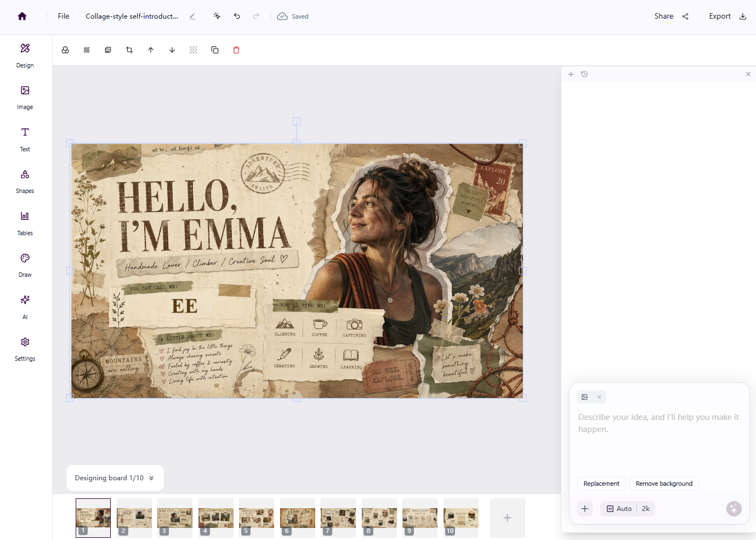Add a new board with the plus tile
This screenshot has width=756, height=540.
pyautogui.click(x=508, y=518)
